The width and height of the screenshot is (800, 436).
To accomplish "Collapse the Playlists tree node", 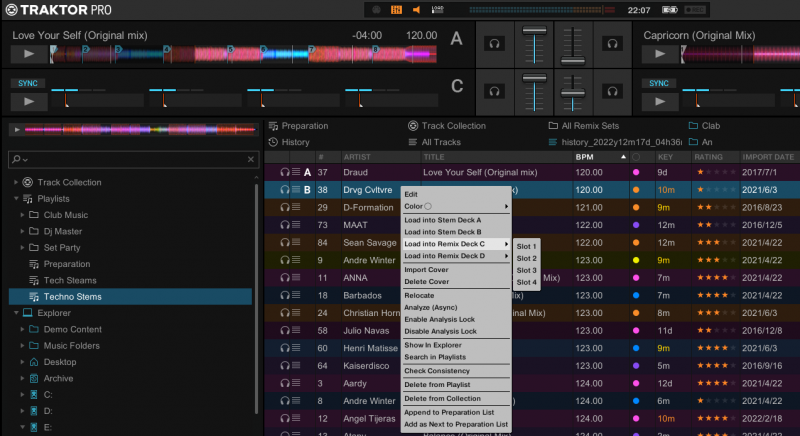I will [16, 198].
